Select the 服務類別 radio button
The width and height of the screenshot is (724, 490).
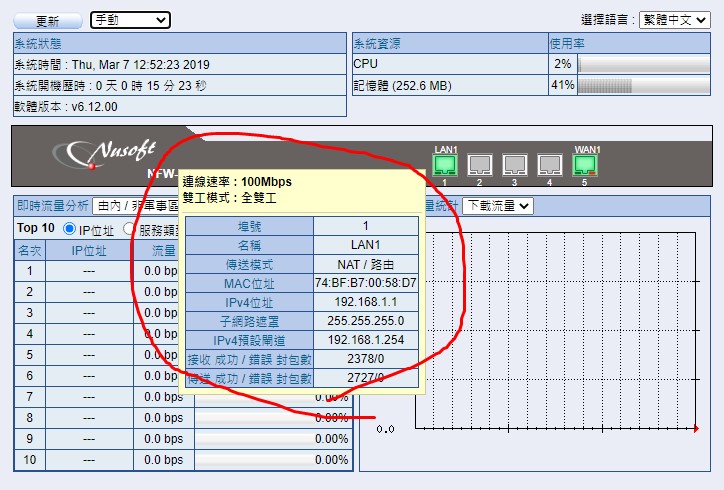[x=130, y=229]
